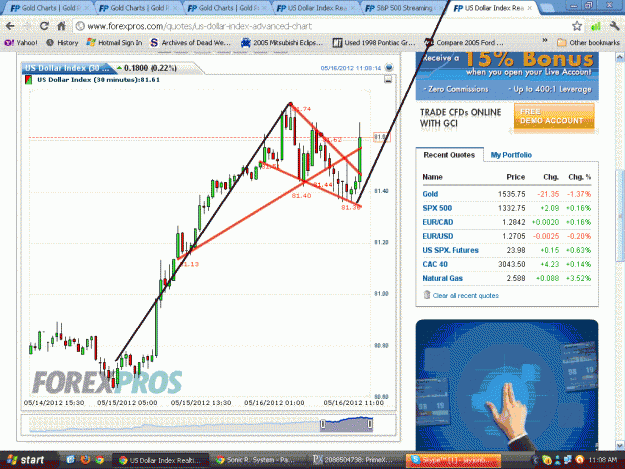Open Used 1998 Pontiac Gr... bookmark
Image resolution: width=625 pixels, height=469 pixels.
tap(374, 43)
